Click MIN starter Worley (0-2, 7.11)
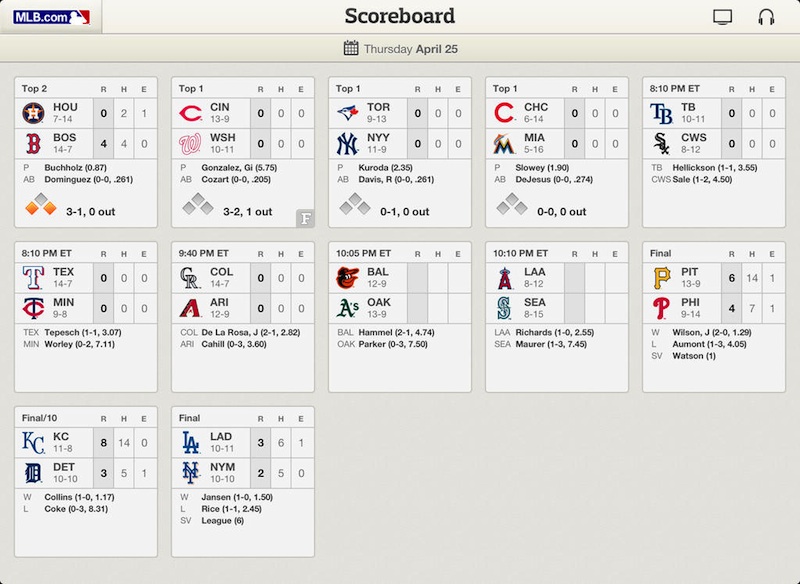This screenshot has height=584, width=800. 79,344
